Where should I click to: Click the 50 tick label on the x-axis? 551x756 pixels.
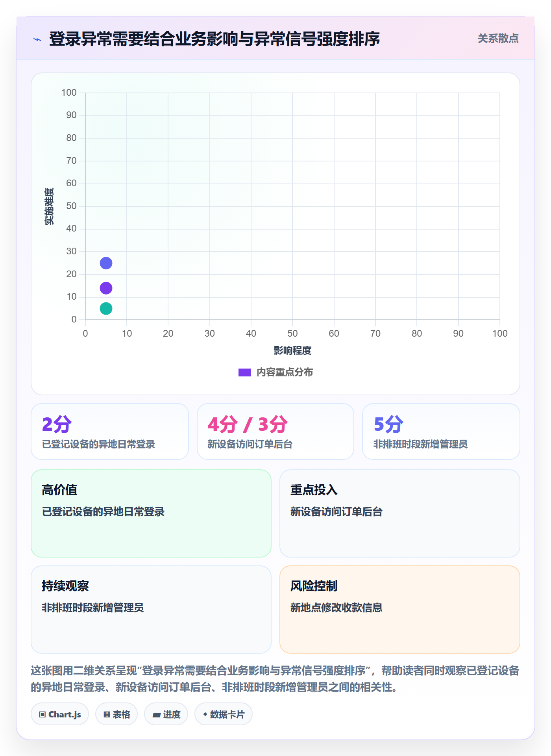tap(292, 334)
